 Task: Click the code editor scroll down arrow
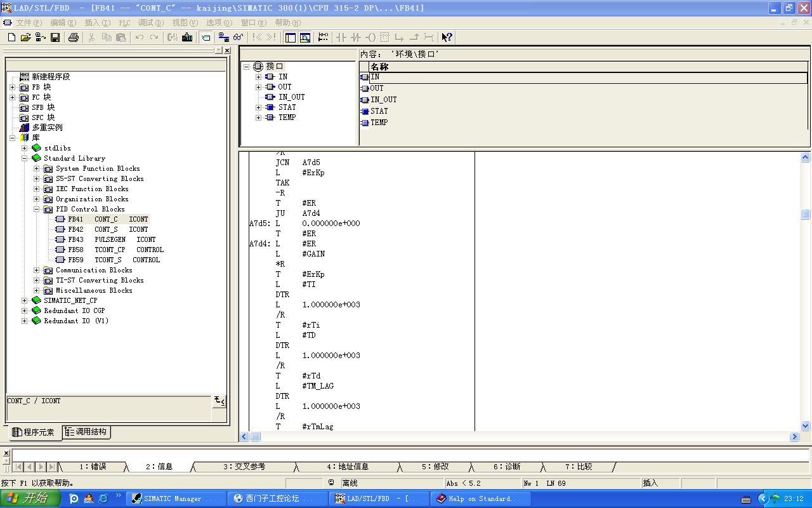click(806, 426)
